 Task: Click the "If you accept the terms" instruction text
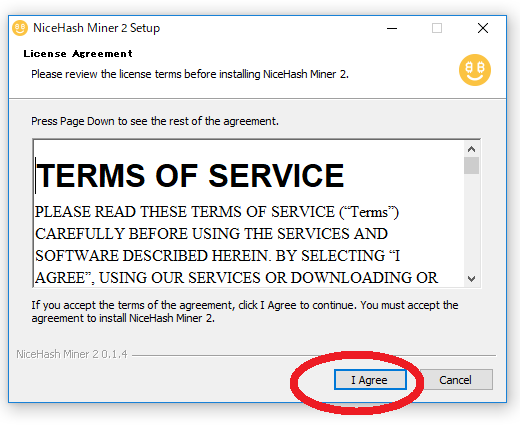[245, 311]
